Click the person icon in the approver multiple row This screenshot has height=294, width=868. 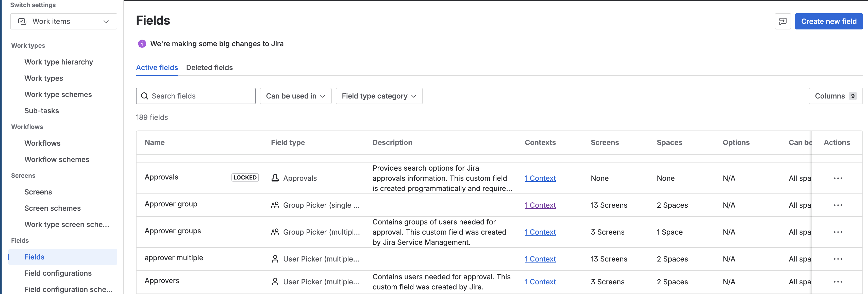click(x=275, y=259)
